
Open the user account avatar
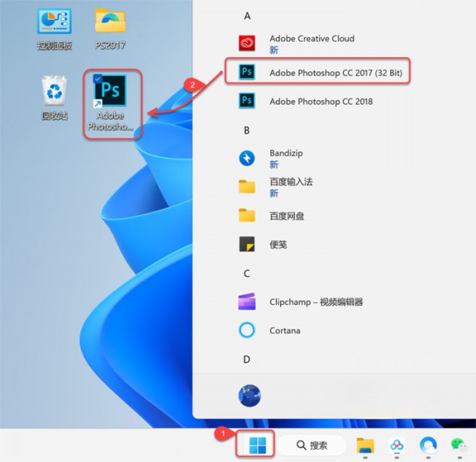[x=250, y=395]
